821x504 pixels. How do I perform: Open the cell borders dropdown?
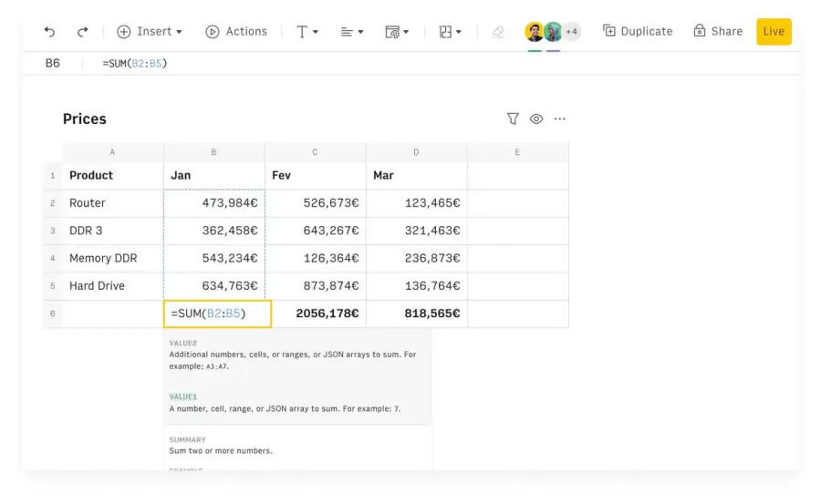(x=450, y=32)
